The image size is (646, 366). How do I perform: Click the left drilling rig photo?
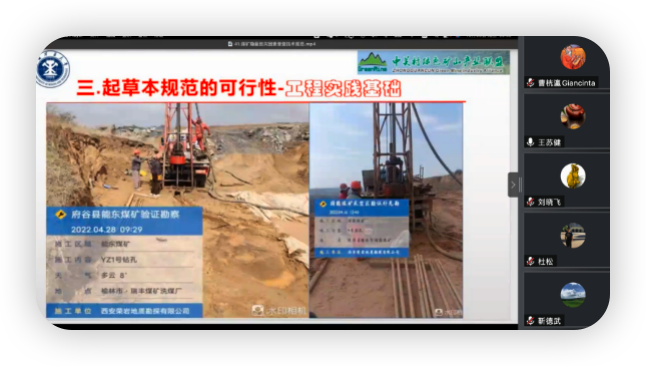click(178, 210)
